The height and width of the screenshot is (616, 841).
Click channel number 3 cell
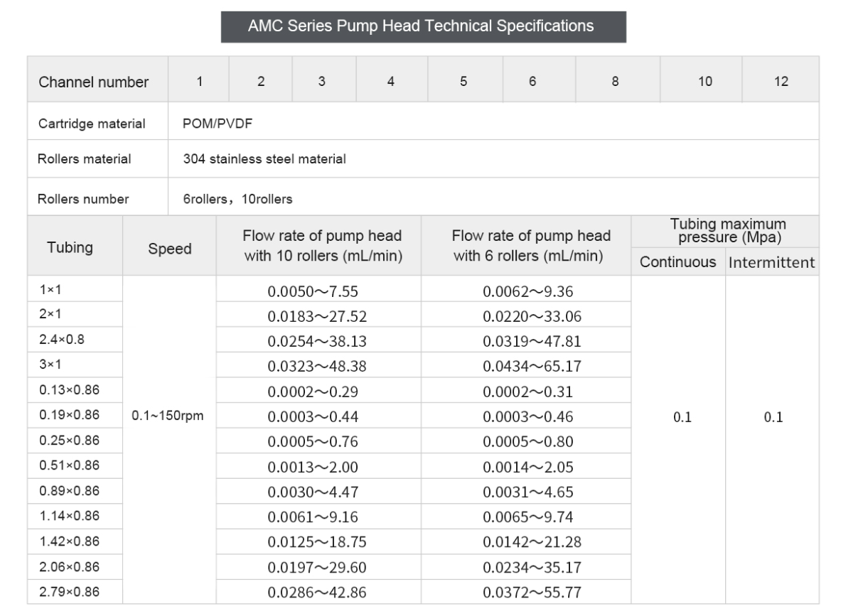click(x=324, y=80)
